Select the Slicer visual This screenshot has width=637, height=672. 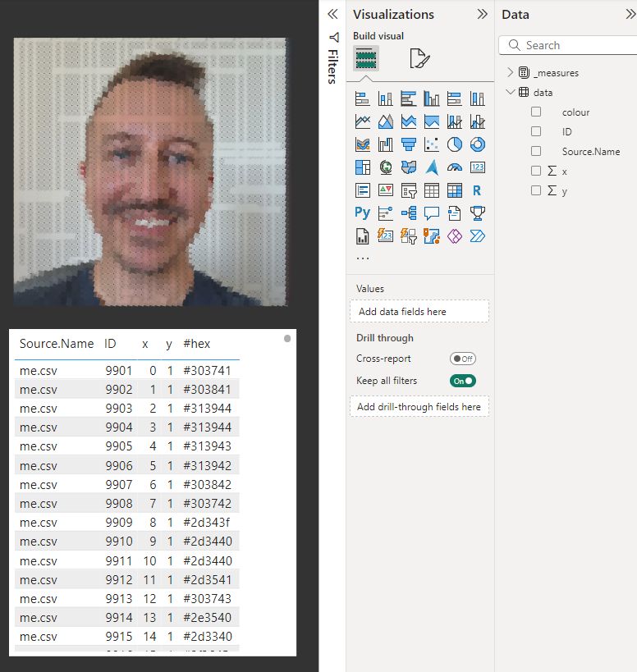click(x=409, y=190)
